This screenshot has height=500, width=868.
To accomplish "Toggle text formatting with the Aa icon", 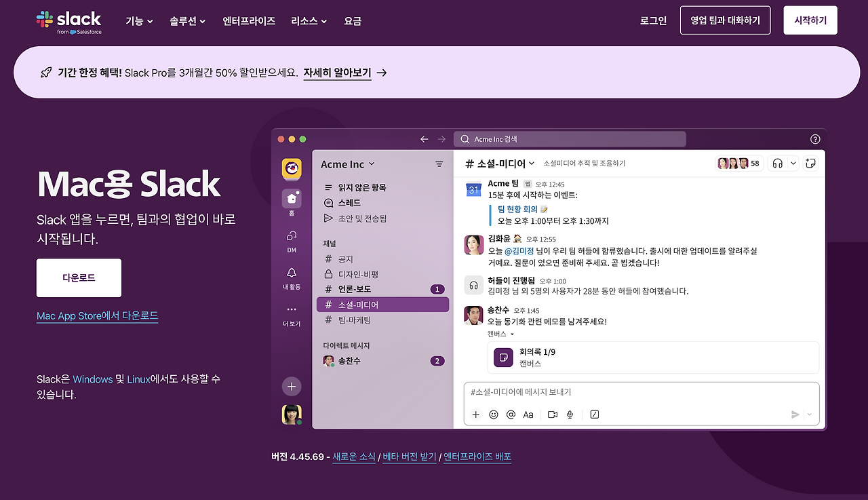I will (x=528, y=414).
